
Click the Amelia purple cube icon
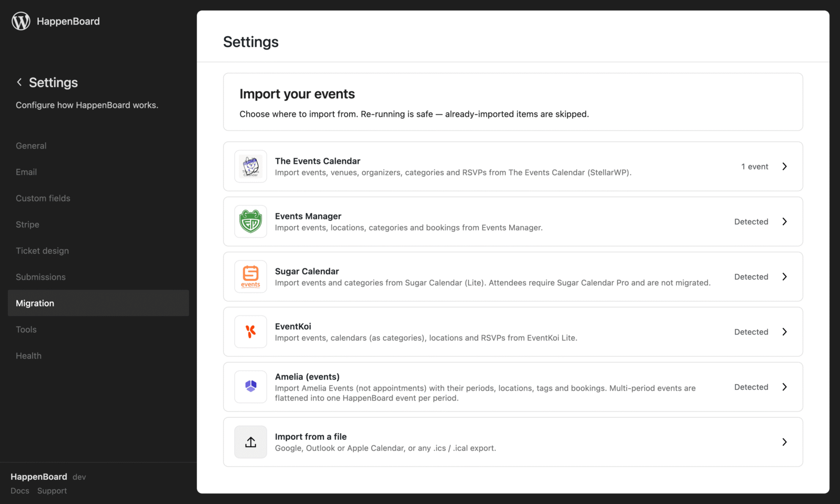click(x=250, y=387)
